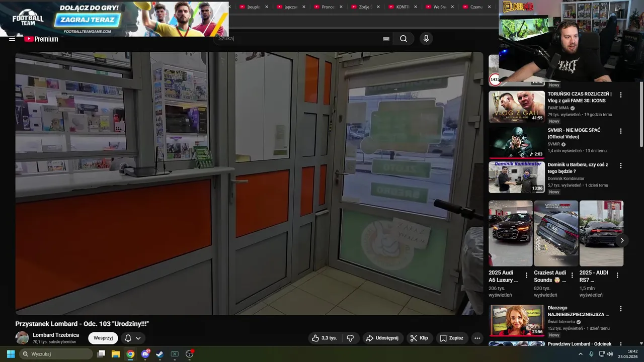Open title 'Dominik u Barbera, czy coś z tego będzie ?'
Screen dimensions: 644x362
pos(578,168)
